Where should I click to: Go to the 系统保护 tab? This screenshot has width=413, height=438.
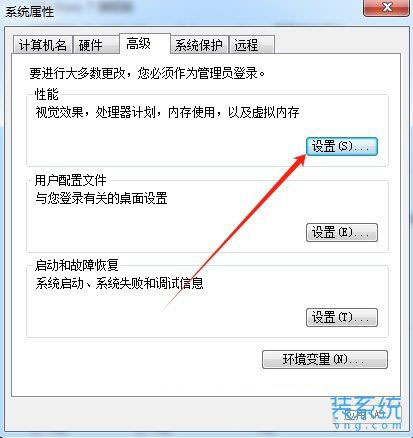pyautogui.click(x=199, y=45)
